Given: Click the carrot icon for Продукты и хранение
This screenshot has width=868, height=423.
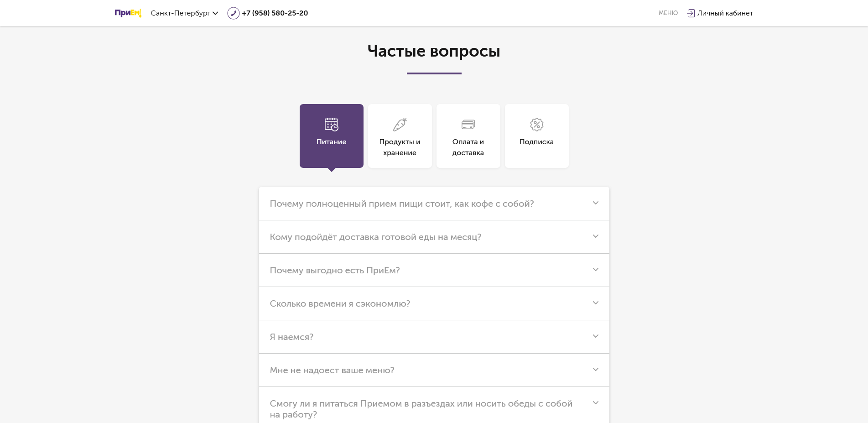Looking at the screenshot, I should coord(400,124).
